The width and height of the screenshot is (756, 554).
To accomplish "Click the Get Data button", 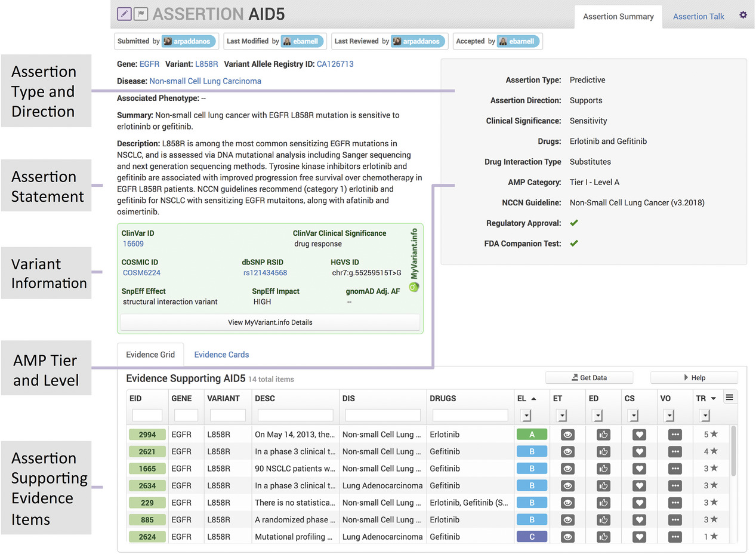I will coord(589,378).
